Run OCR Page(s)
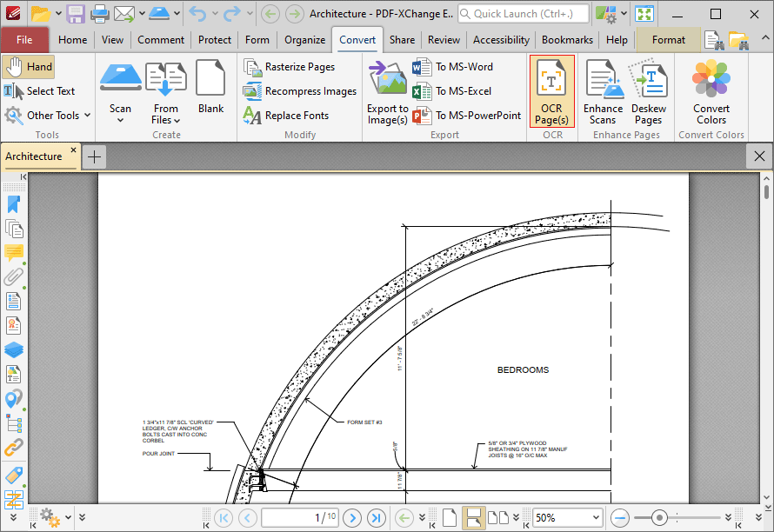 (x=551, y=91)
